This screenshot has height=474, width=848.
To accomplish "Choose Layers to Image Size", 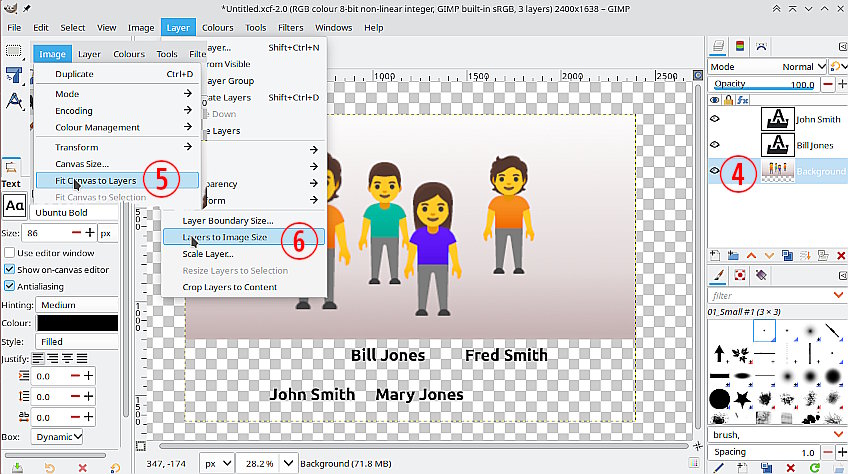I will pos(224,237).
